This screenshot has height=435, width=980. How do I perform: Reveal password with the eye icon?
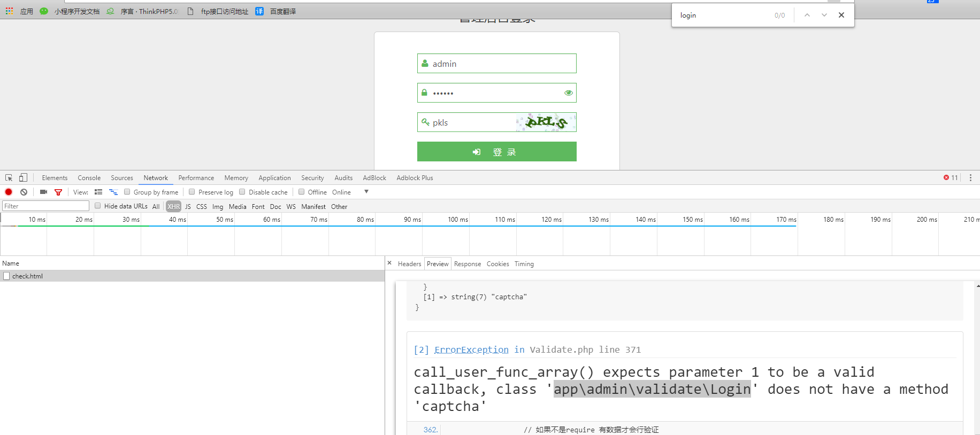tap(568, 93)
